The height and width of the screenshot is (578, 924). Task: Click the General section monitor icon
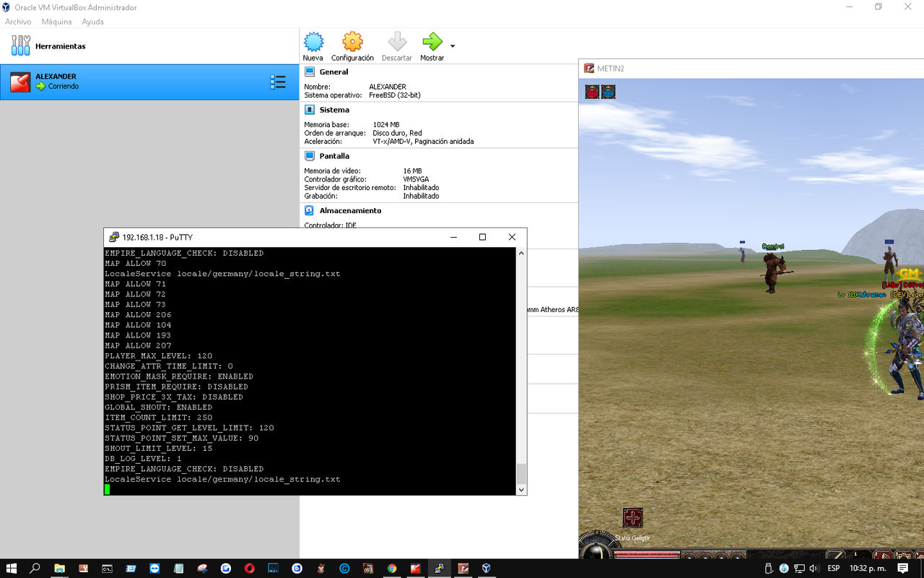click(x=310, y=72)
